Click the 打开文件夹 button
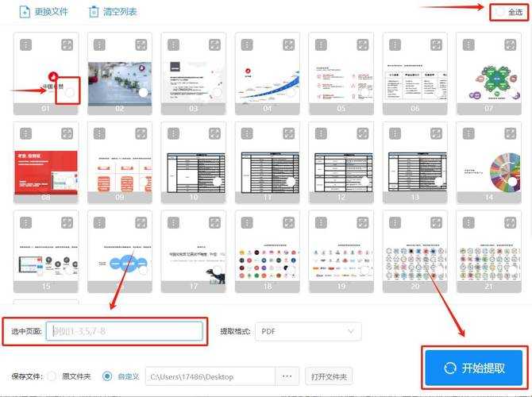Screen dimensions: 532x397 pos(329,376)
